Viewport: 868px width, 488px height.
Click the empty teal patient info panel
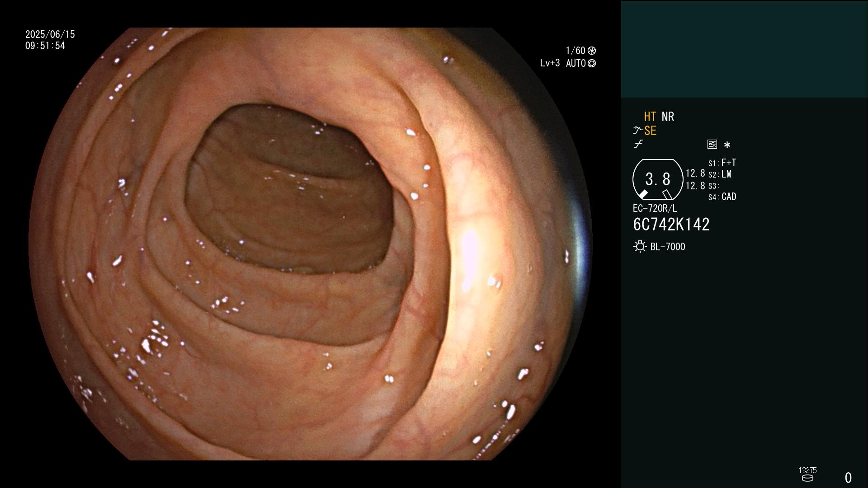click(x=744, y=49)
